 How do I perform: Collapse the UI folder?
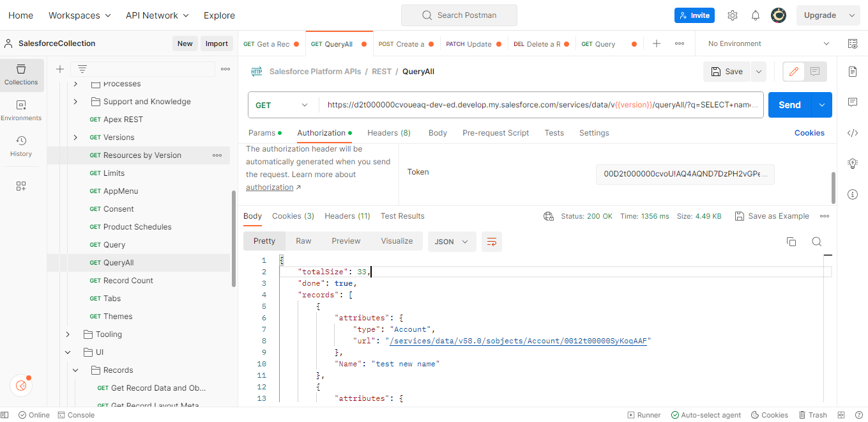[68, 352]
